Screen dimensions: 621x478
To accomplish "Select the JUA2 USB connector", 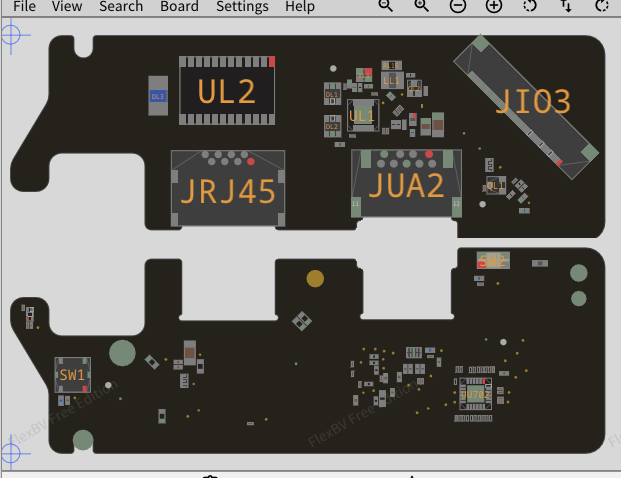I will pos(406,185).
